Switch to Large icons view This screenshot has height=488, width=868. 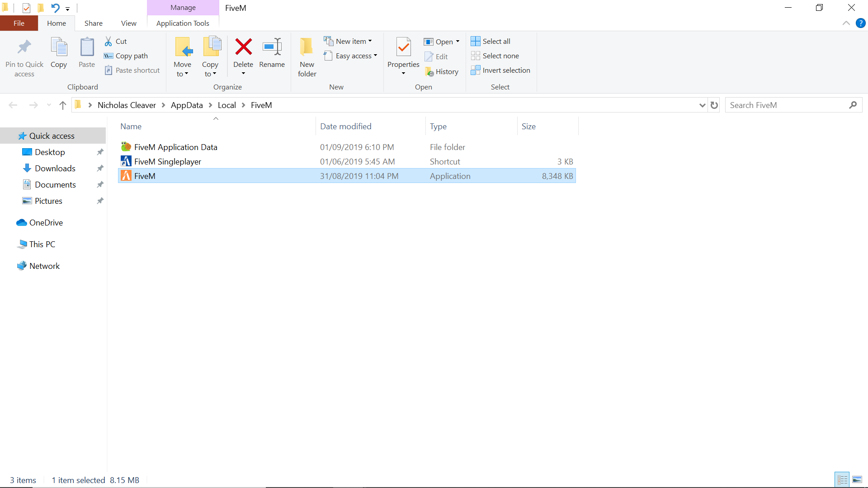(x=857, y=480)
